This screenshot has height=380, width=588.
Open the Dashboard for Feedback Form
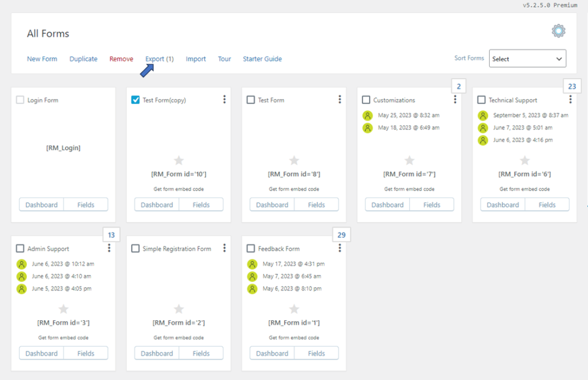272,353
